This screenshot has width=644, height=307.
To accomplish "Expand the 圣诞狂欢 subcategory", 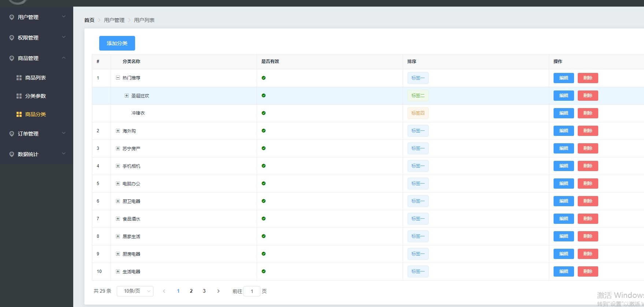I will [127, 96].
